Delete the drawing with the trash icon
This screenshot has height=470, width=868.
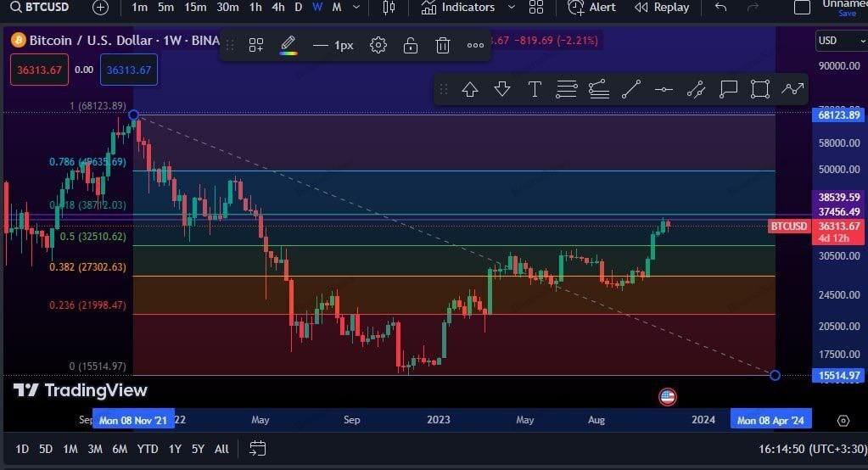(x=442, y=46)
